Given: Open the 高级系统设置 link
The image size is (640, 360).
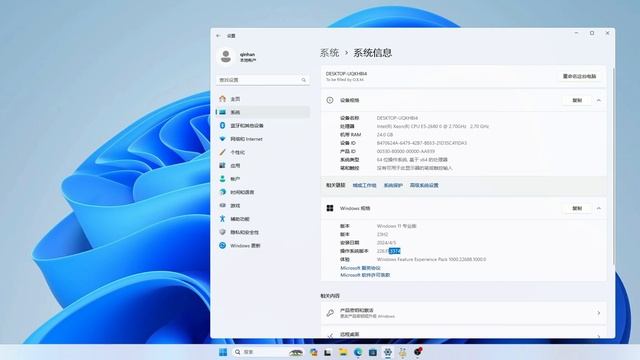Looking at the screenshot, I should click(x=424, y=185).
